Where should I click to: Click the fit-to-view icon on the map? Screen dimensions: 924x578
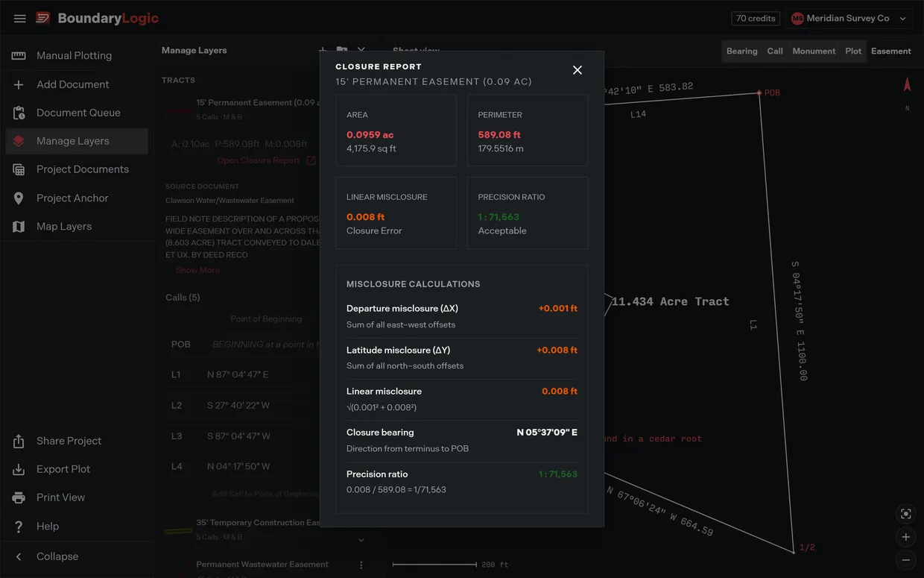pos(906,514)
